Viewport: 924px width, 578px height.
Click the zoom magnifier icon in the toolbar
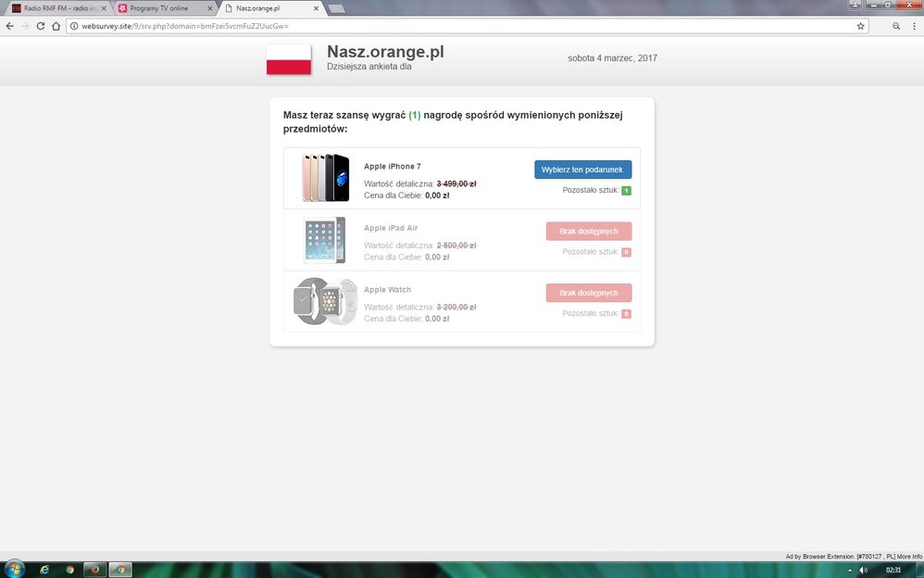[x=895, y=26]
